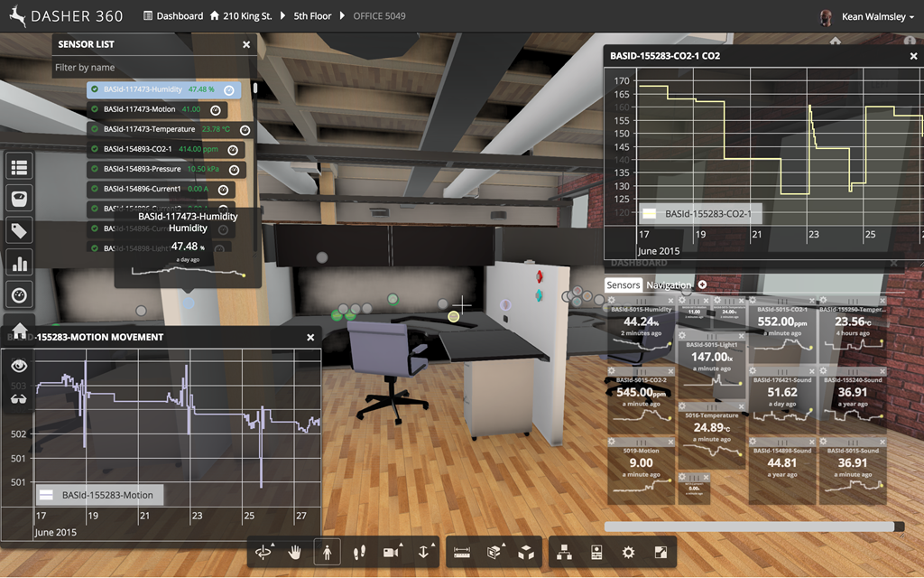Click the gauge icon in left sidebar

coord(19,295)
